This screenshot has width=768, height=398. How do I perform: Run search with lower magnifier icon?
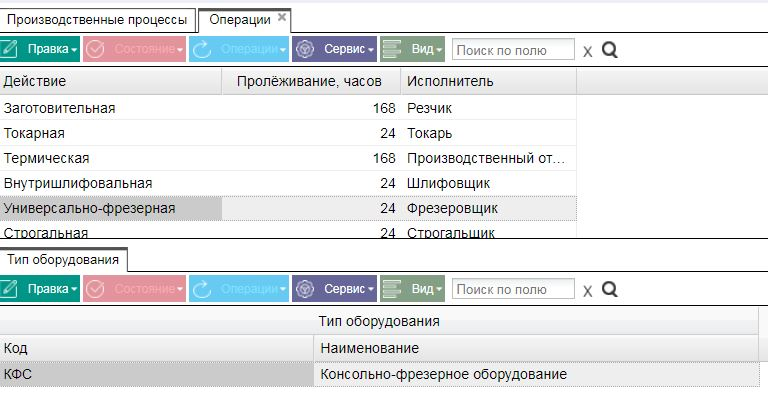(610, 289)
